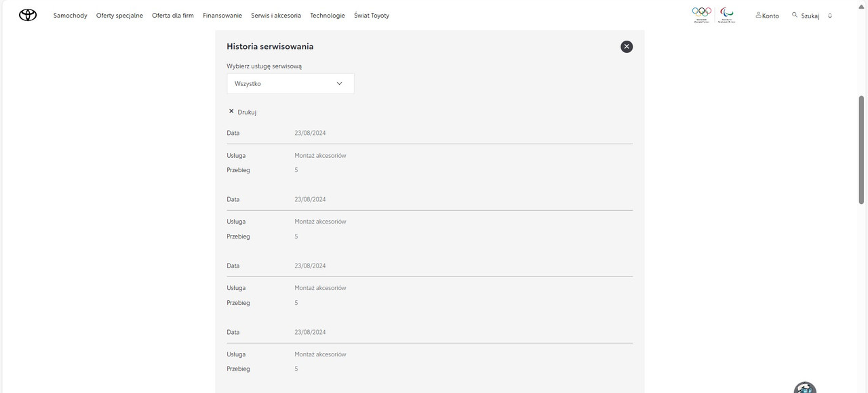868x393 pixels.
Task: Select the Wybierz usługę serwisową label
Action: coord(264,66)
